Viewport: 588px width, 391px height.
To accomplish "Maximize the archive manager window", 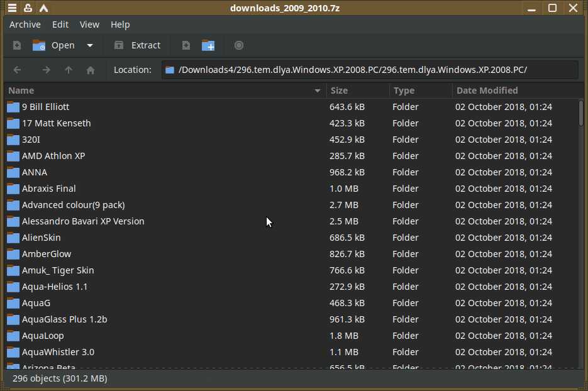I will coord(552,8).
